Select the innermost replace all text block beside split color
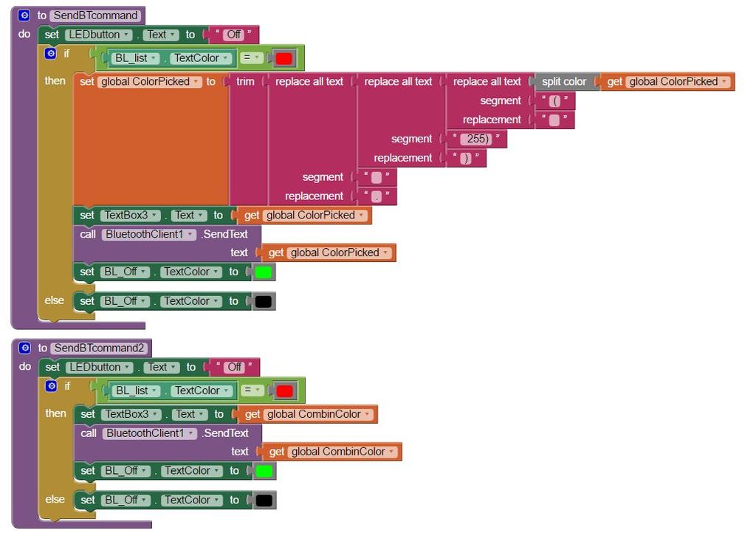The image size is (756, 544). pyautogui.click(x=487, y=82)
